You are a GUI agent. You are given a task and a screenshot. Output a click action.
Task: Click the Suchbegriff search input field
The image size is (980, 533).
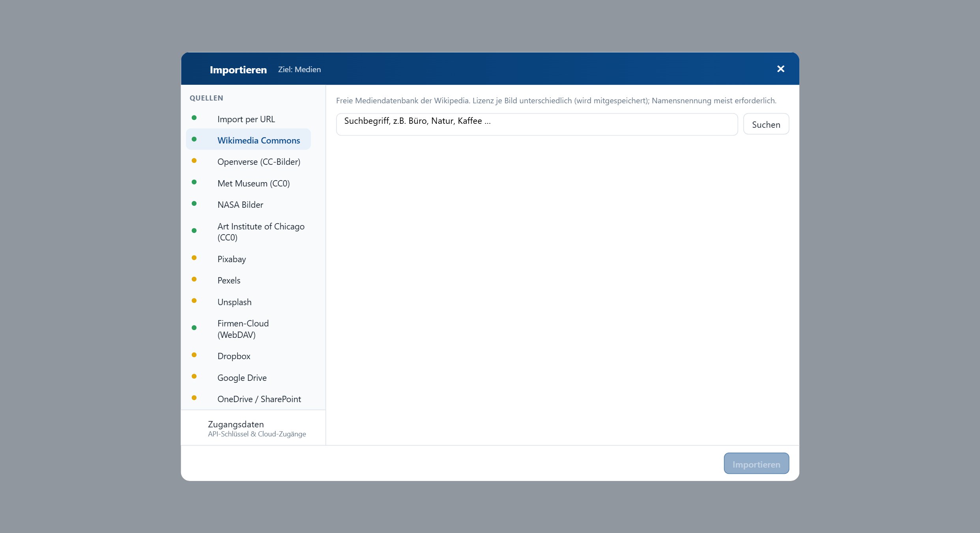[537, 124]
